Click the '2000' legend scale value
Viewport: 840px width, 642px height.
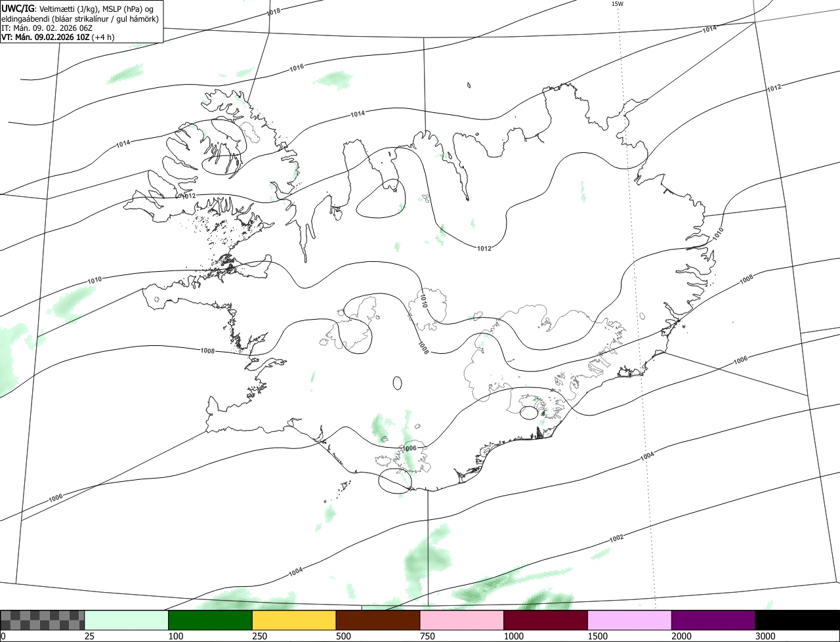(682, 636)
